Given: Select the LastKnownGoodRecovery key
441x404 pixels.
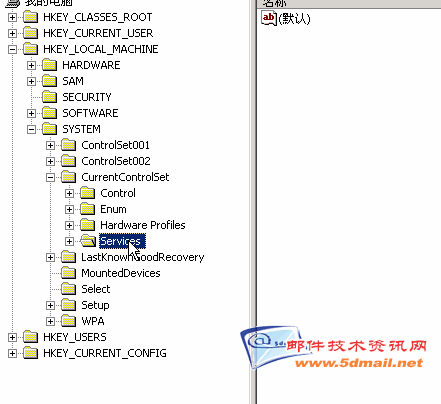Looking at the screenshot, I should [143, 257].
